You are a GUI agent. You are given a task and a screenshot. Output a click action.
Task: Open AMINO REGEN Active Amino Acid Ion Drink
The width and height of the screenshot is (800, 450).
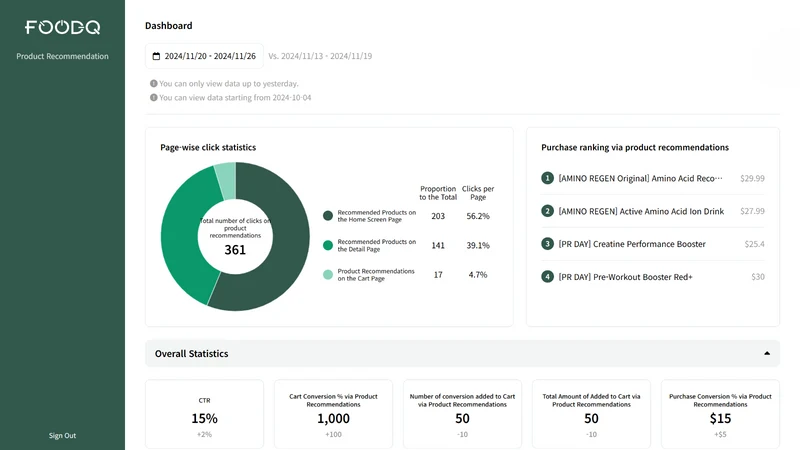[641, 211]
